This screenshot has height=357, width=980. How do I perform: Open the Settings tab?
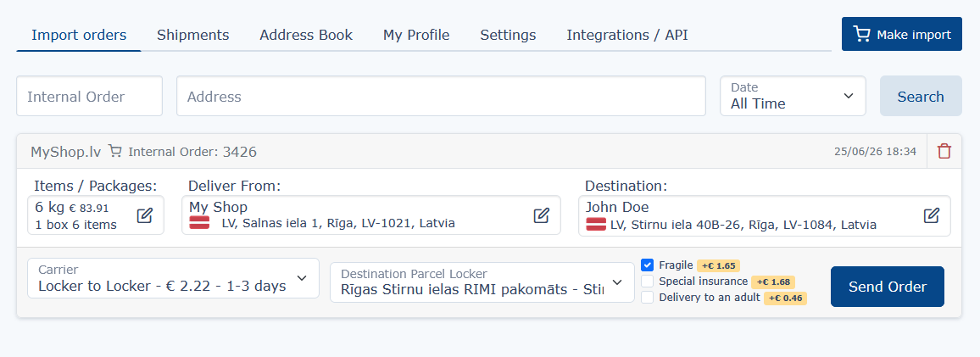[x=508, y=35]
